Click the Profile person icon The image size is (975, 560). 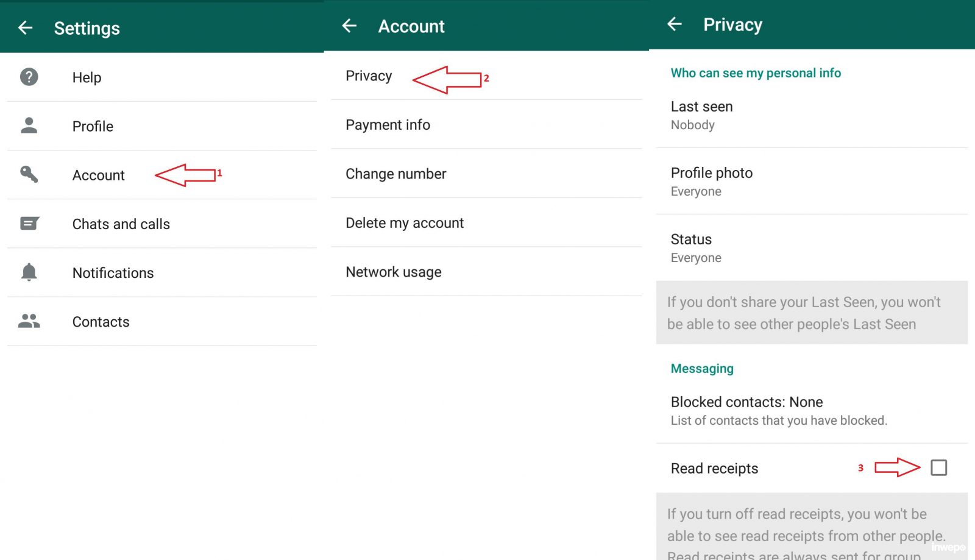(x=29, y=126)
